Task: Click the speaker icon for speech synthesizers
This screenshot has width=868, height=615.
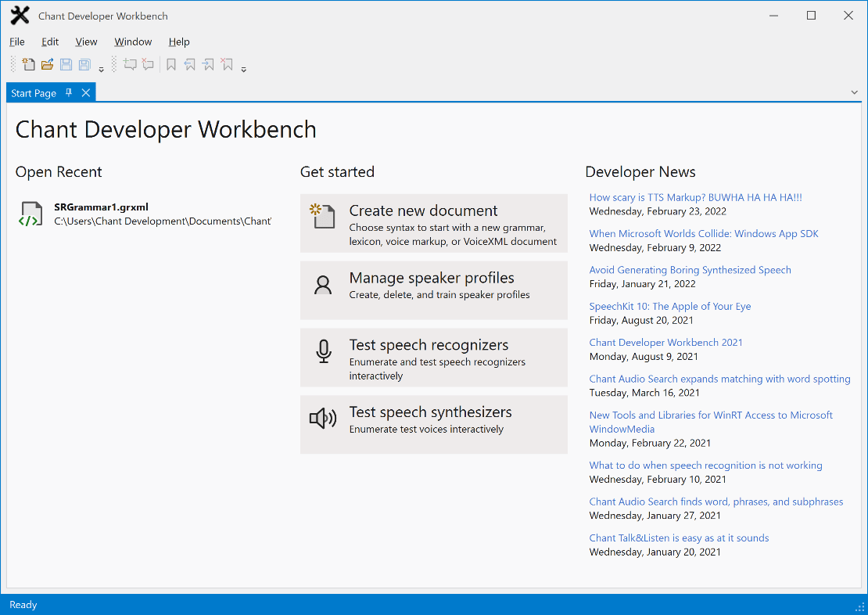Action: (323, 419)
